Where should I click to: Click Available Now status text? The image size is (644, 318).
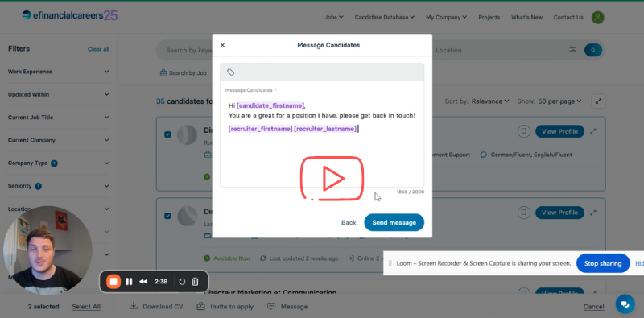(232, 258)
